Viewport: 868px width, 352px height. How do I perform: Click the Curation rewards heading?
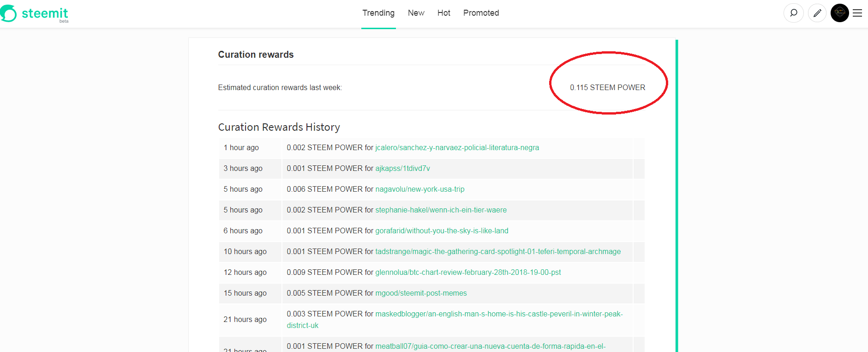(x=256, y=55)
